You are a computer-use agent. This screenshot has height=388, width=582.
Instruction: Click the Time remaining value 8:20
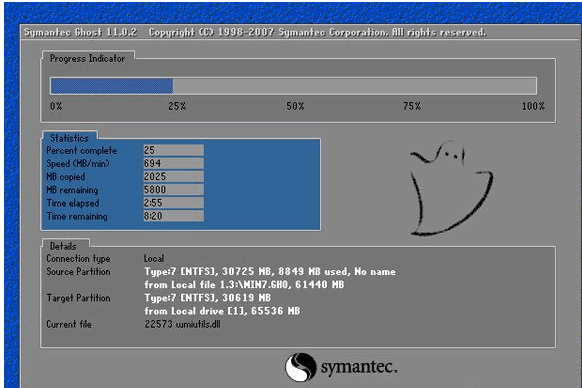tap(173, 216)
